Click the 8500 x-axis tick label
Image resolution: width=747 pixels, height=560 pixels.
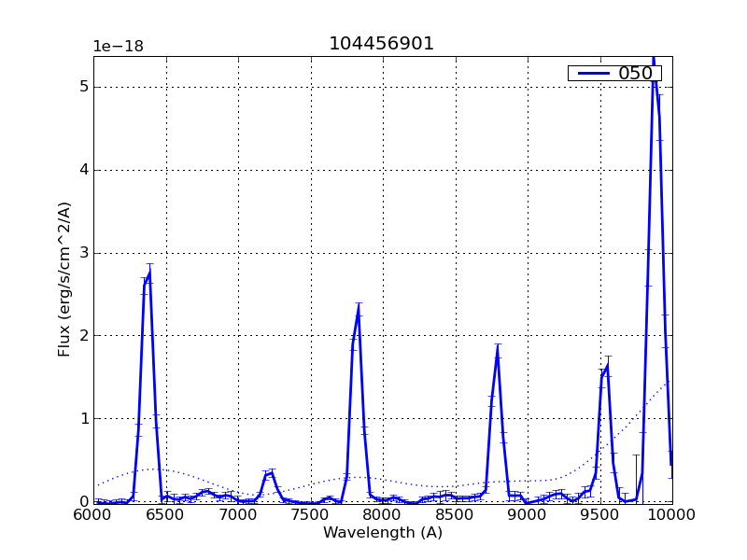point(456,514)
